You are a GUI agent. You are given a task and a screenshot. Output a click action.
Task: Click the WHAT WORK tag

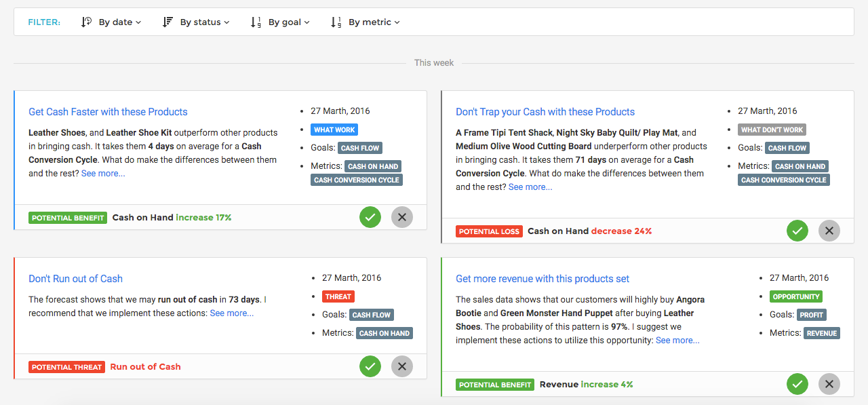334,130
